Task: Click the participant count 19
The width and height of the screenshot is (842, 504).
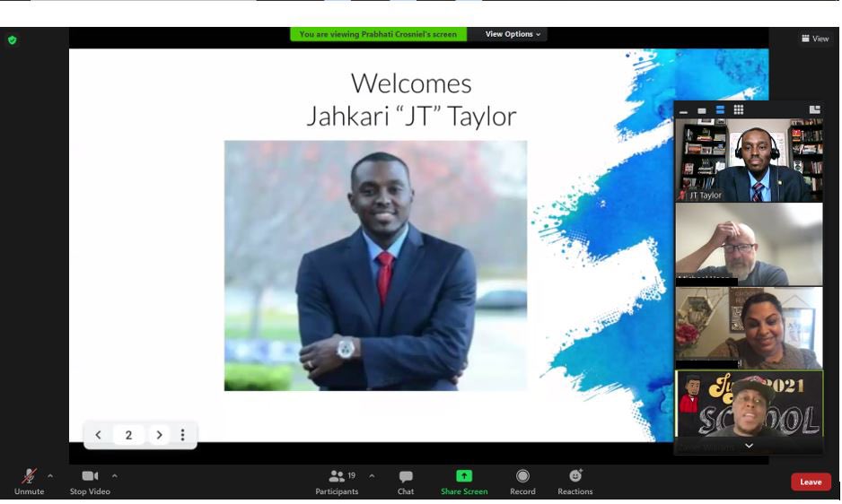Action: 352,475
